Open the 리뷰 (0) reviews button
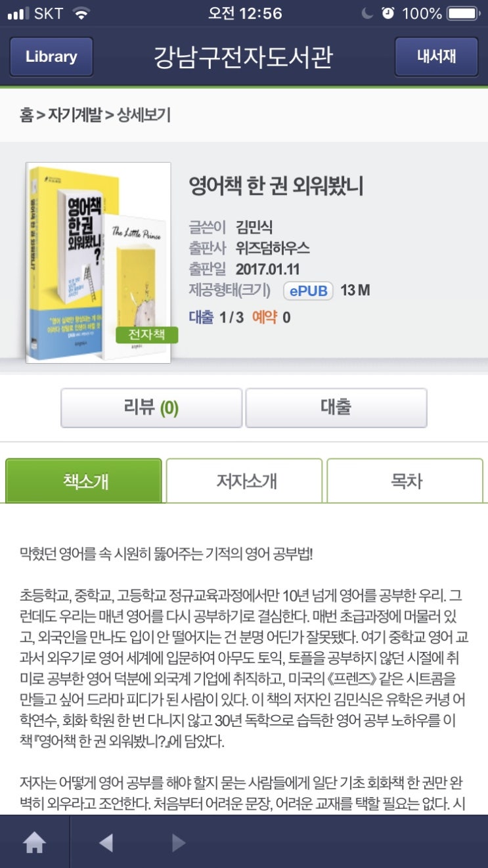Screen dimensions: 488x868 151,408
